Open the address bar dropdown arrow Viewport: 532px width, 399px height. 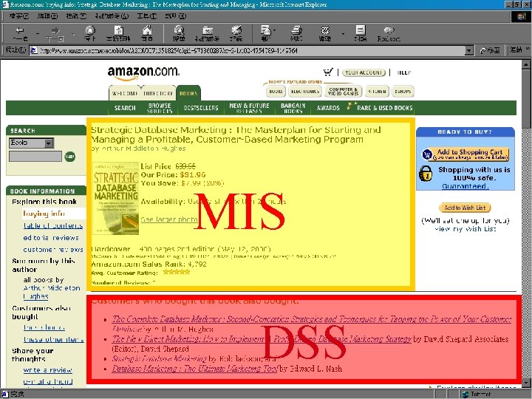click(x=469, y=50)
